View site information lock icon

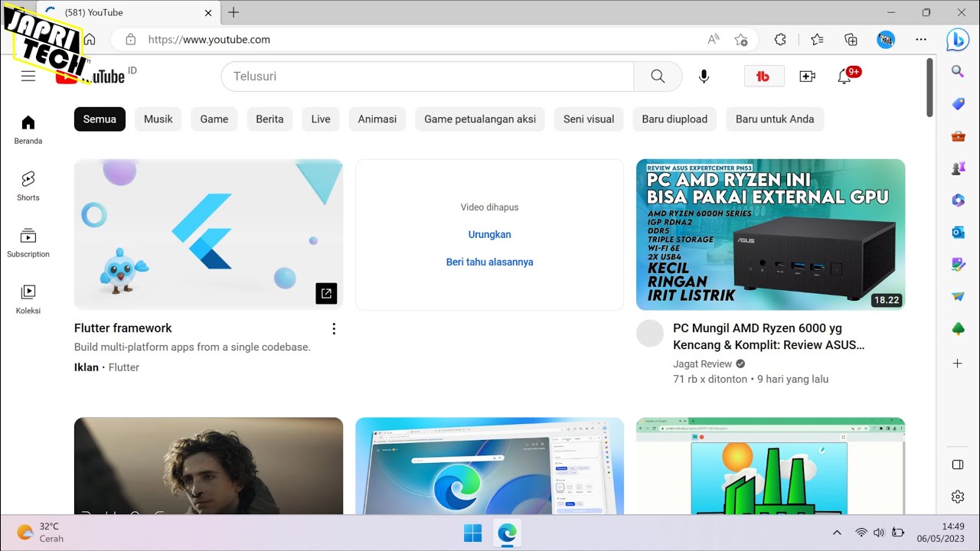pos(130,39)
